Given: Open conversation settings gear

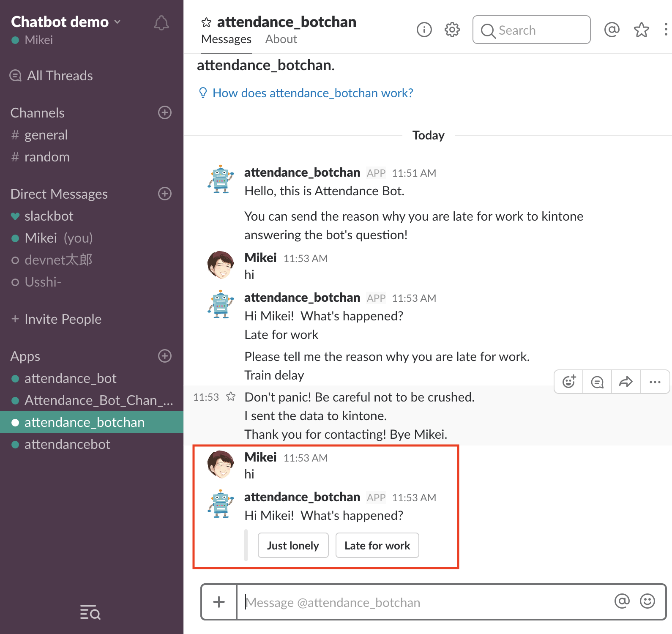Looking at the screenshot, I should pyautogui.click(x=452, y=30).
